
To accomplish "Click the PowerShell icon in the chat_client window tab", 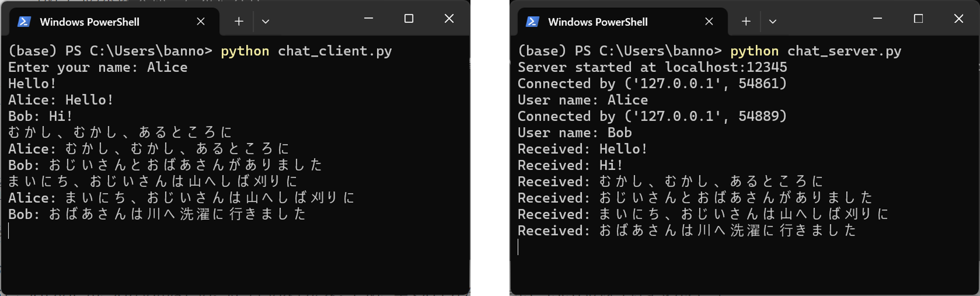I will coord(24,22).
